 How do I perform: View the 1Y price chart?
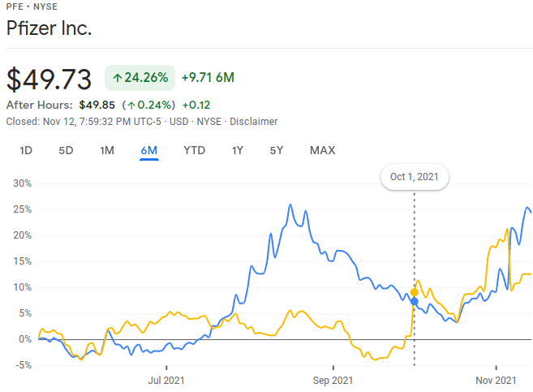point(237,150)
